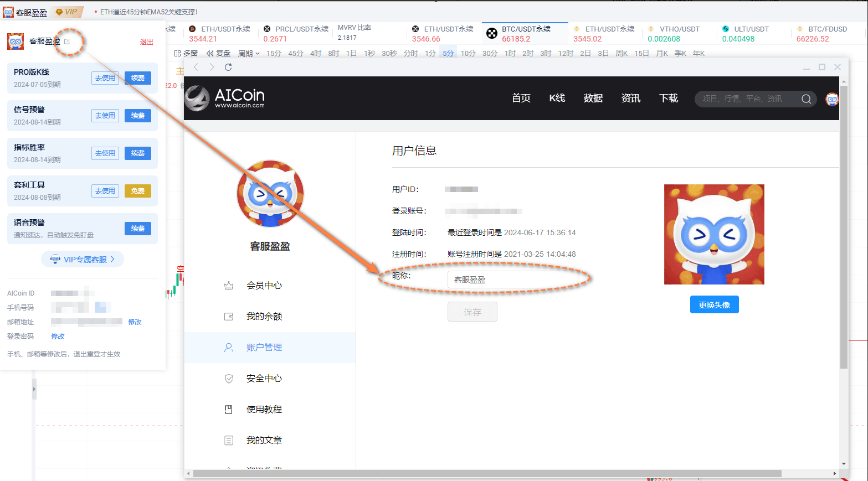Select the 周K timeframe
The height and width of the screenshot is (481, 868).
click(x=622, y=54)
